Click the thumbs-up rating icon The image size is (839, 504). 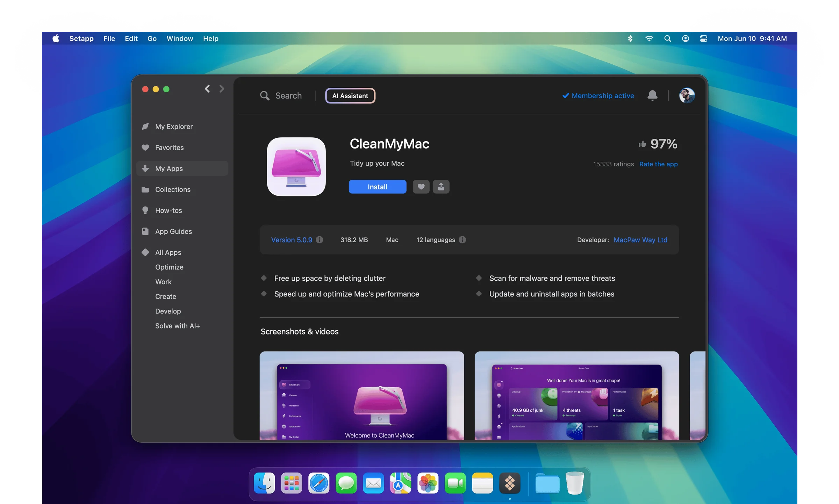point(642,144)
